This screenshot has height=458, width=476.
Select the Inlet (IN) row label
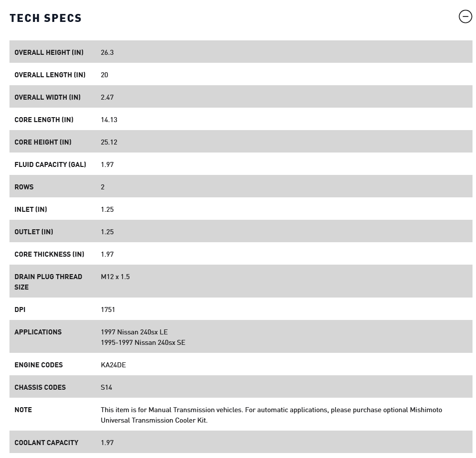(31, 209)
